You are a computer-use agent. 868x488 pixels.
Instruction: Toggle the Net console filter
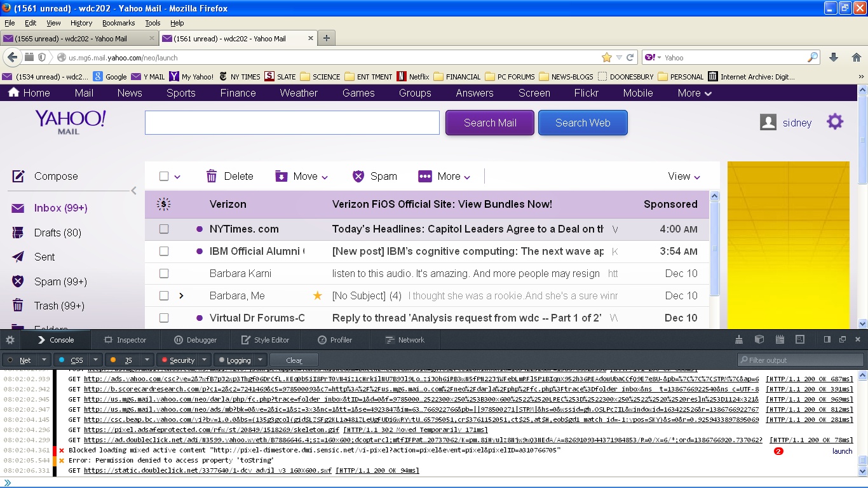(x=20, y=360)
